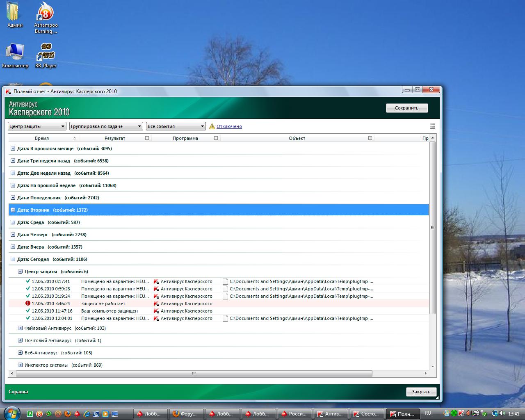Viewport: 525px width, 420px height.
Task: Click the Kaspersky icon in the system tray
Action: click(462, 413)
